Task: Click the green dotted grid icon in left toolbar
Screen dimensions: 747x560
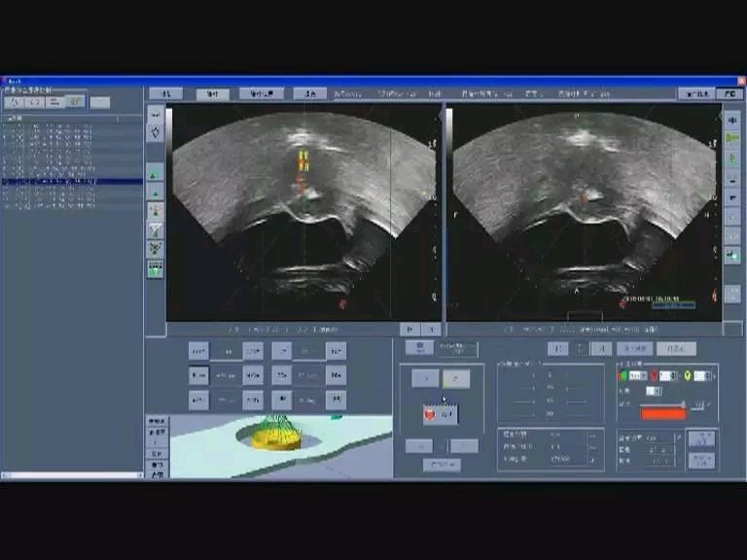Action: [x=156, y=270]
